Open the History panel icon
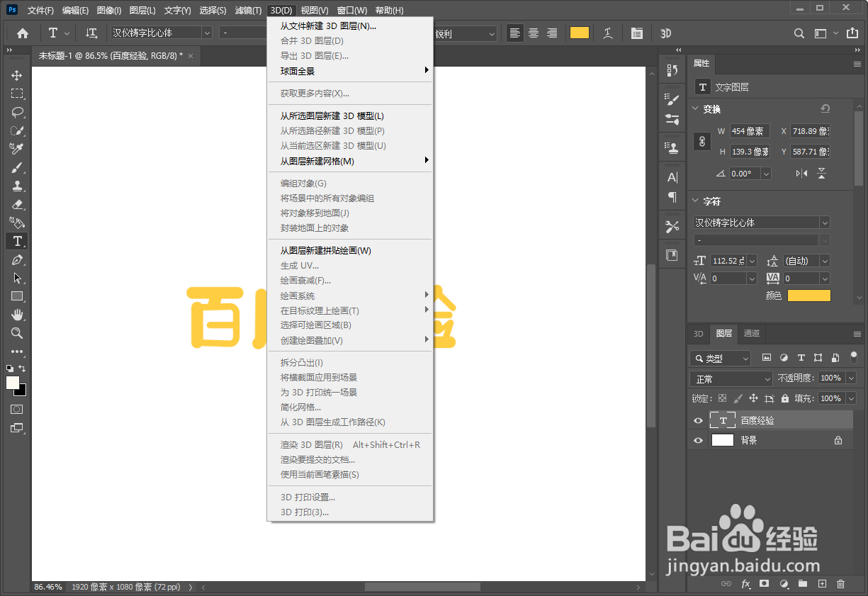This screenshot has height=596, width=868. point(672,70)
